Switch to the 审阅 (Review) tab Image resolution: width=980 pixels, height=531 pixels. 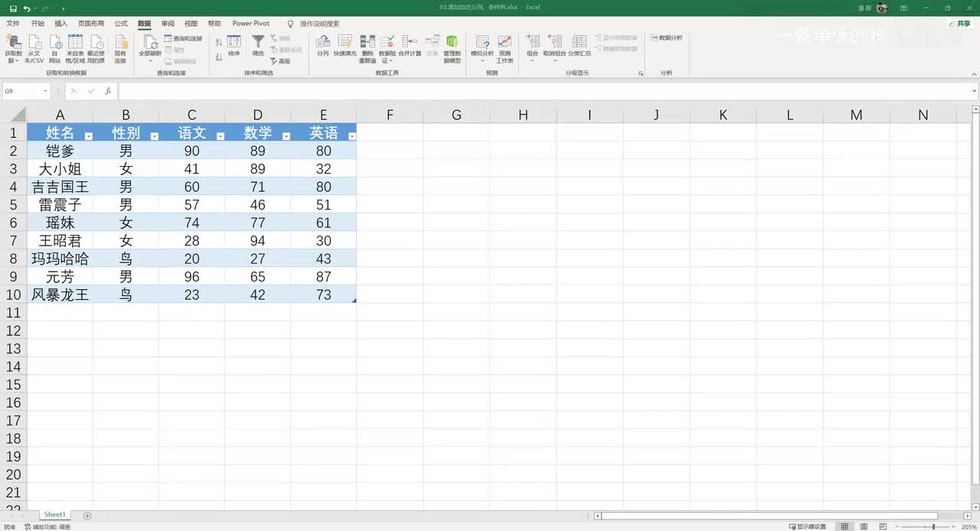click(168, 24)
